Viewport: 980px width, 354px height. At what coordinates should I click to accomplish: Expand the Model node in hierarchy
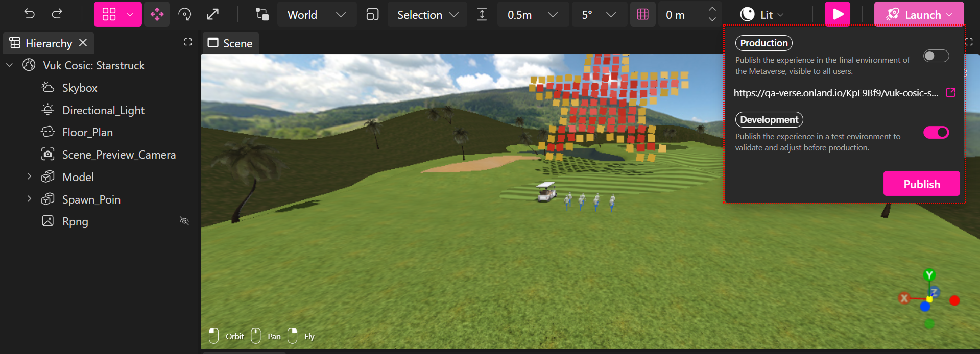[29, 176]
